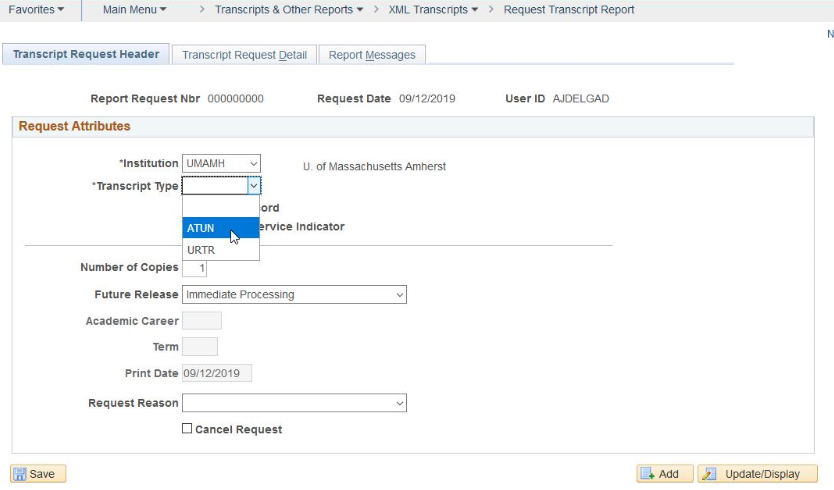Click the Save button with disk icon
Viewport: 834px width, 490px height.
pyautogui.click(x=38, y=474)
